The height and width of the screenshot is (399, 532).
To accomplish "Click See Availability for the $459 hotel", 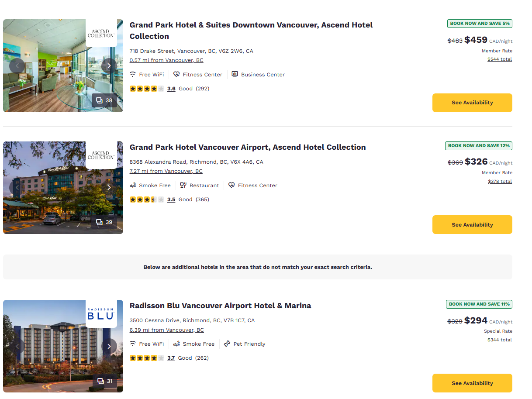I will [472, 103].
